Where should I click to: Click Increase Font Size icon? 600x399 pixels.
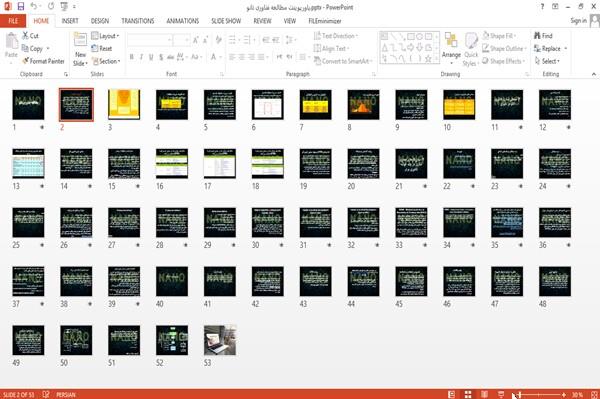[196, 40]
